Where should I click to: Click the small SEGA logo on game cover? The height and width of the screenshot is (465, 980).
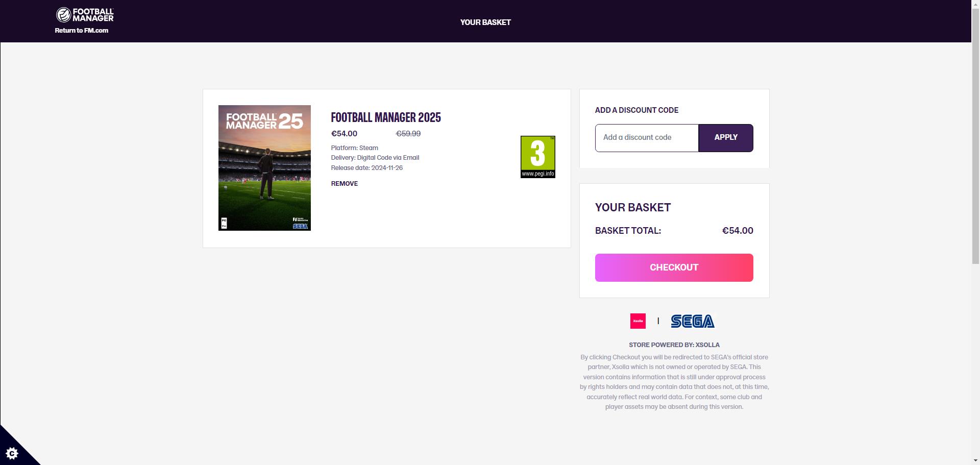click(300, 226)
